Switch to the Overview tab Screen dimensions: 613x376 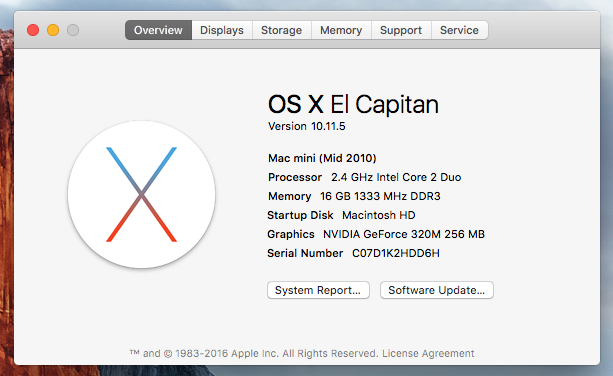pos(158,30)
